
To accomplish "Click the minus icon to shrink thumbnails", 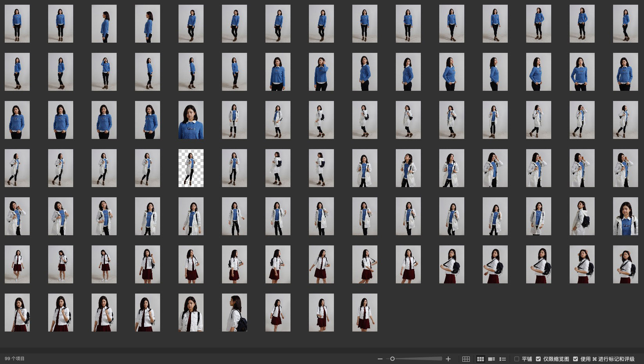I will 380,359.
